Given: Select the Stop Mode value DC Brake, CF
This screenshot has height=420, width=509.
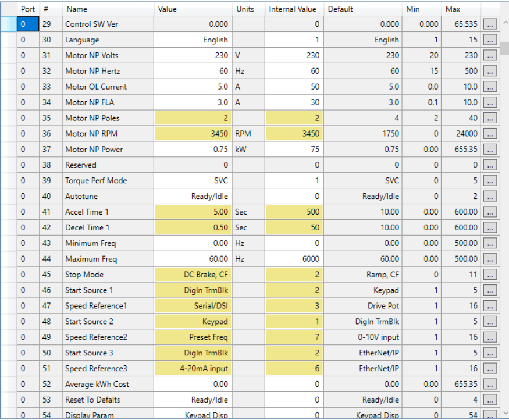Looking at the screenshot, I should (193, 275).
